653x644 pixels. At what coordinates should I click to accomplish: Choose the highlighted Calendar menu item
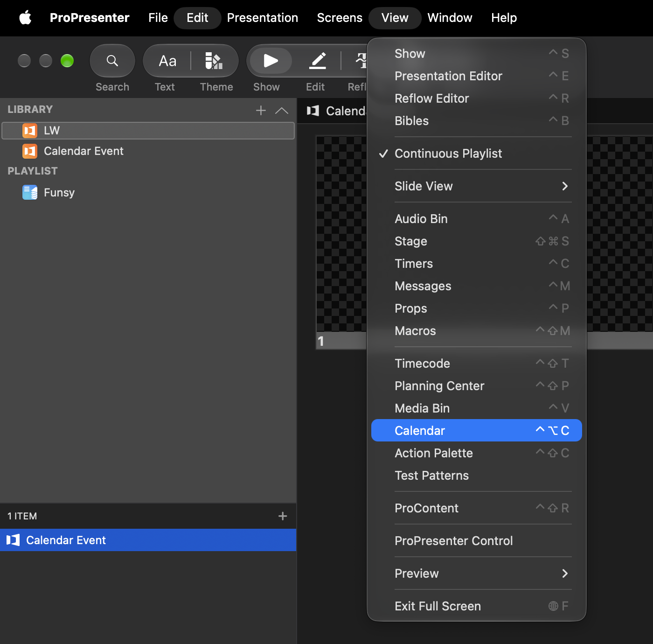[x=477, y=430]
